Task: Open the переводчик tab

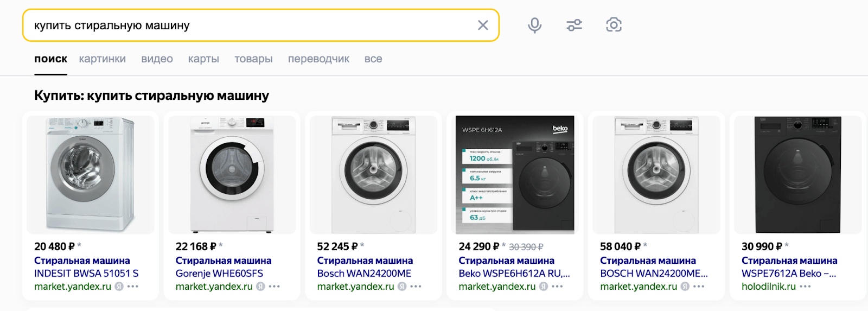Action: click(x=318, y=59)
